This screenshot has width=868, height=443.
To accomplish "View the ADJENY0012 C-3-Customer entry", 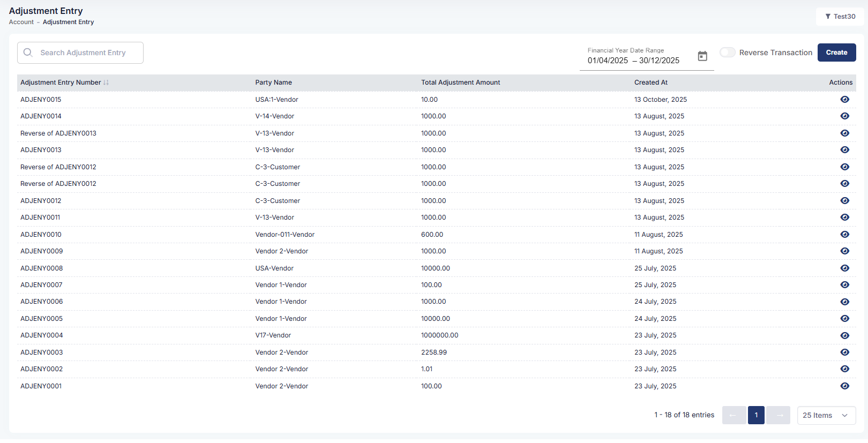I will (x=844, y=201).
